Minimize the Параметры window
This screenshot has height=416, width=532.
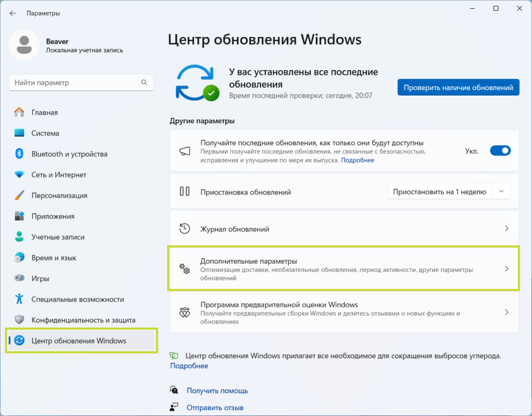[472, 8]
